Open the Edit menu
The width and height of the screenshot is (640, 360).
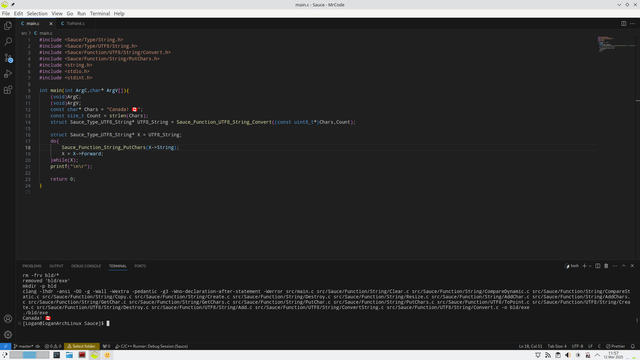coord(18,13)
